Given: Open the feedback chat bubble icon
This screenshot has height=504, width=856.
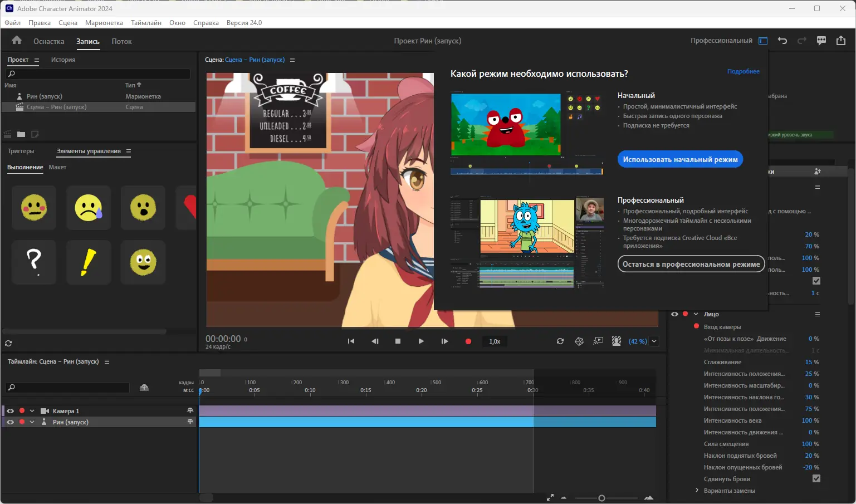Looking at the screenshot, I should [x=821, y=41].
